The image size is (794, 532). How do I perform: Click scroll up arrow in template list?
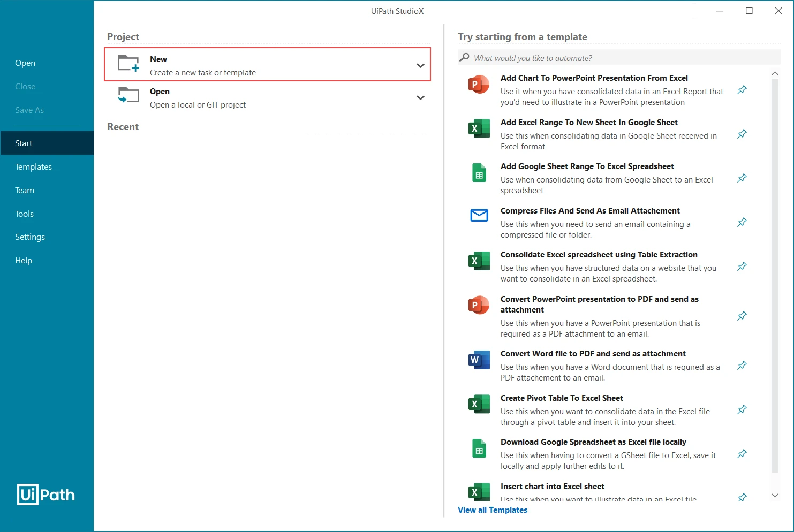[775, 73]
